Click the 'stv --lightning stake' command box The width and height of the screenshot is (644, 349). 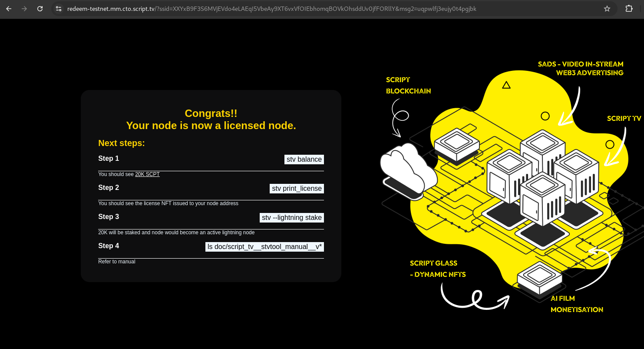click(x=291, y=217)
